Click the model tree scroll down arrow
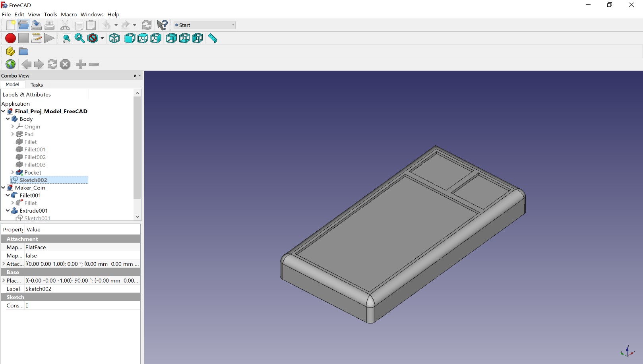The image size is (643, 364). pos(138,217)
